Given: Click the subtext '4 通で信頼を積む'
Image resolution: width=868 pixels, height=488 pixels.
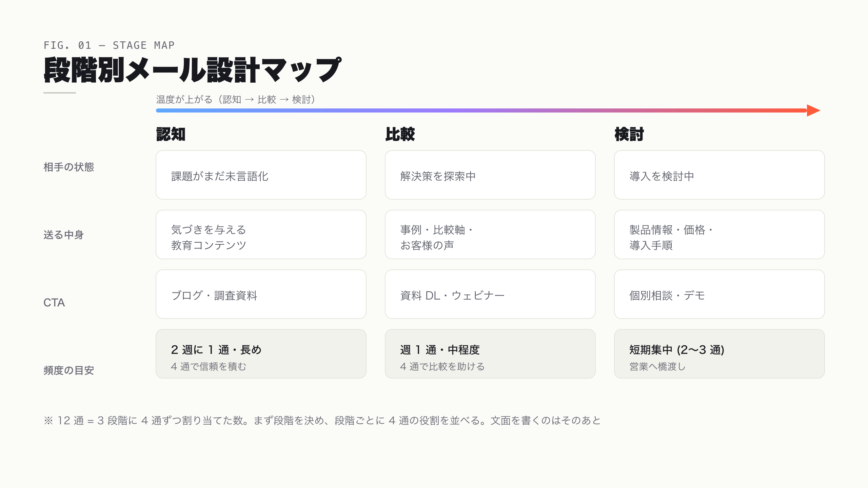Looking at the screenshot, I should point(209,367).
